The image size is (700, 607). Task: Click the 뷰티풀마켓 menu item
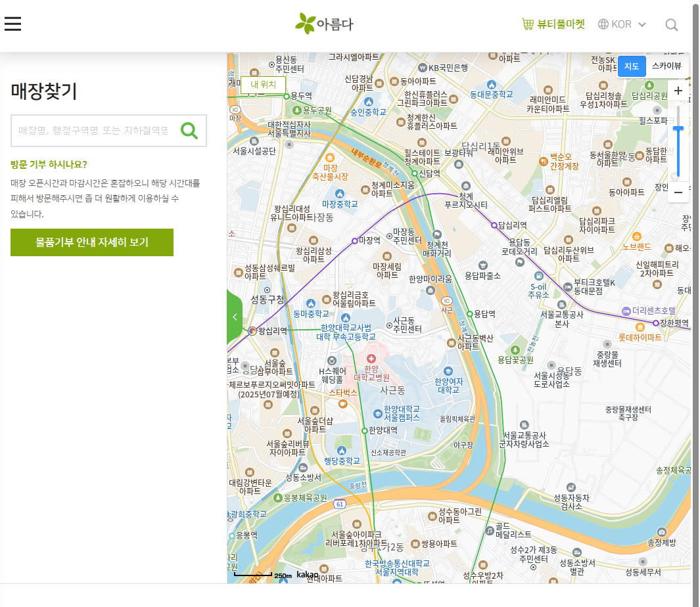pos(560,24)
